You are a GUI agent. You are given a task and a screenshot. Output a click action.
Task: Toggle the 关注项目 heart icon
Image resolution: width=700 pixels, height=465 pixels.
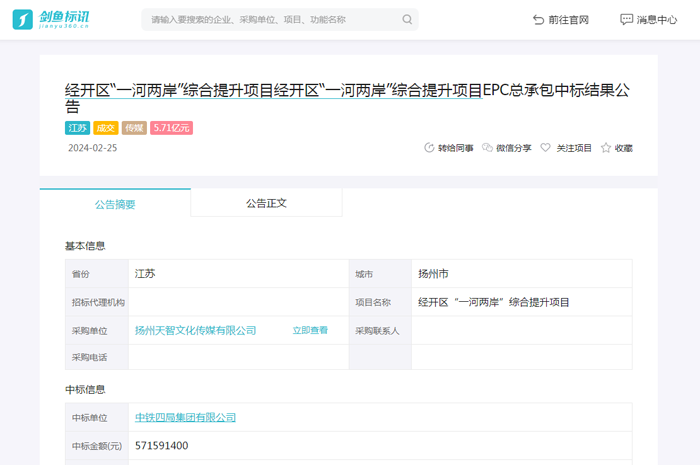click(x=546, y=148)
